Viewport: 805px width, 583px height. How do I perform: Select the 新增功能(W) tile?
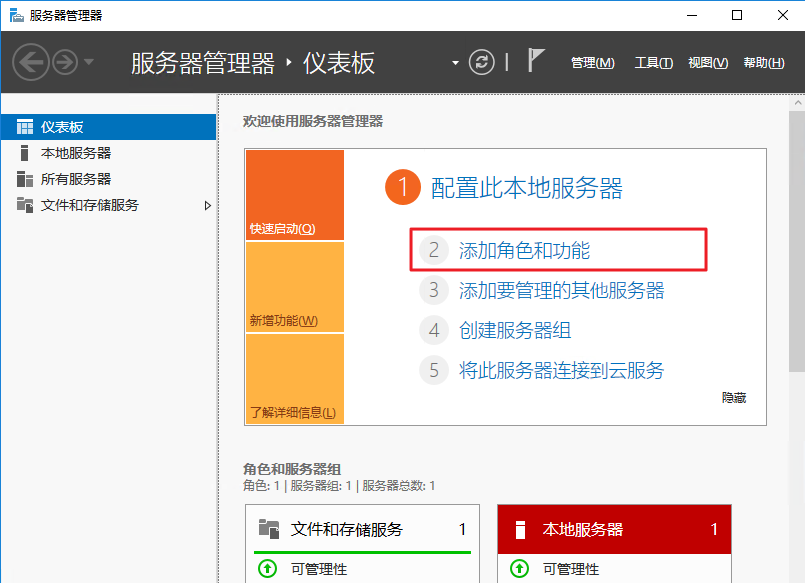[x=295, y=287]
